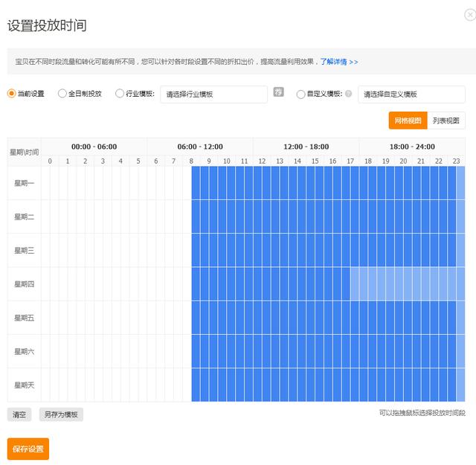The image size is (476, 465).
Task: Select the 当前设置 radio button
Action: point(12,94)
